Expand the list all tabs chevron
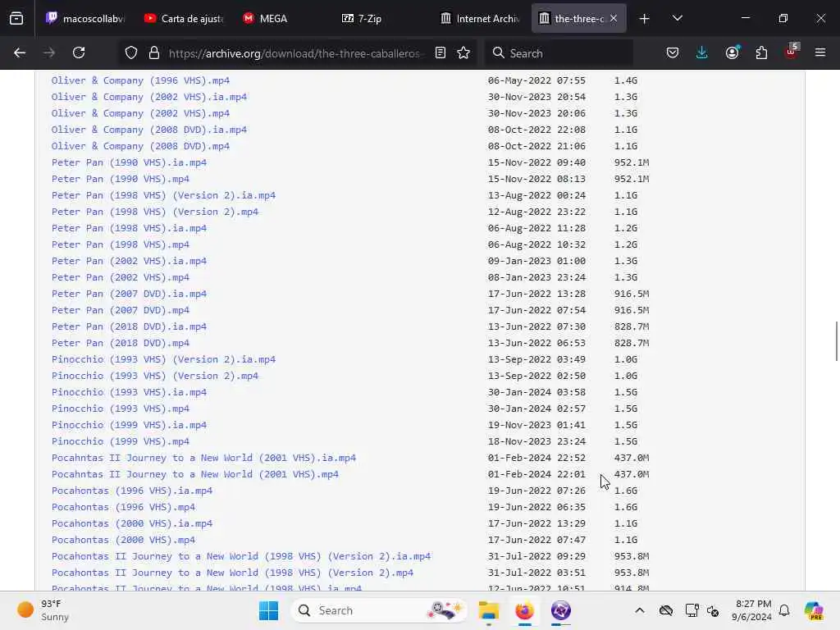 pyautogui.click(x=678, y=19)
